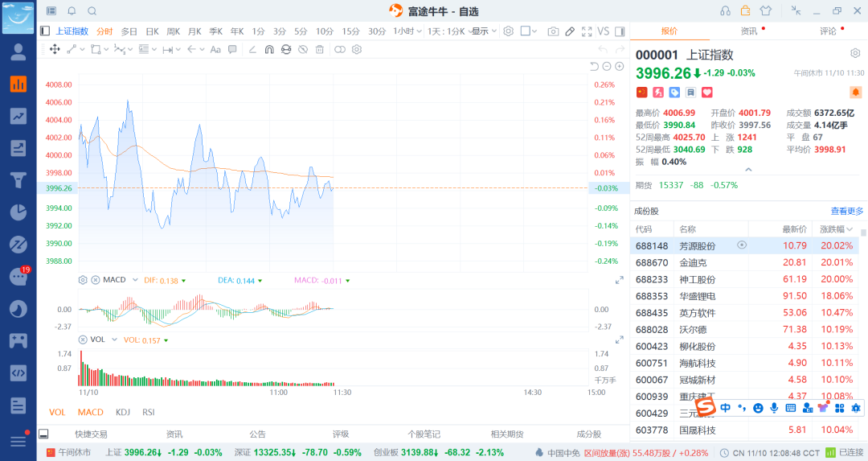Expand the VOL indicator dropdown arrow
868x461 pixels.
point(115,340)
